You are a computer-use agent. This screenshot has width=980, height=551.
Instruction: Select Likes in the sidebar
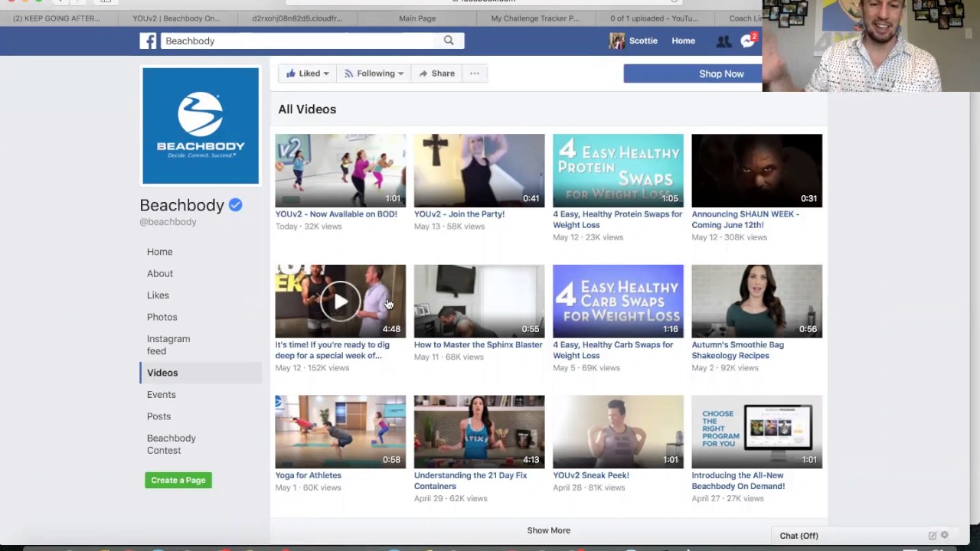click(158, 295)
